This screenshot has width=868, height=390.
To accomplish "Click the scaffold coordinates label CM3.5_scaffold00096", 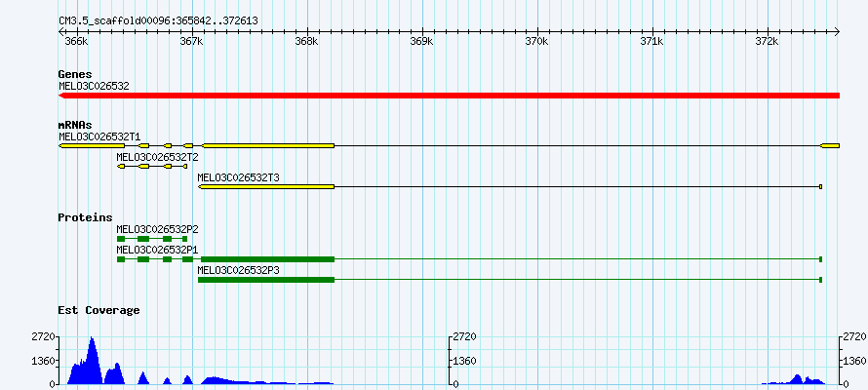I will coord(158,21).
